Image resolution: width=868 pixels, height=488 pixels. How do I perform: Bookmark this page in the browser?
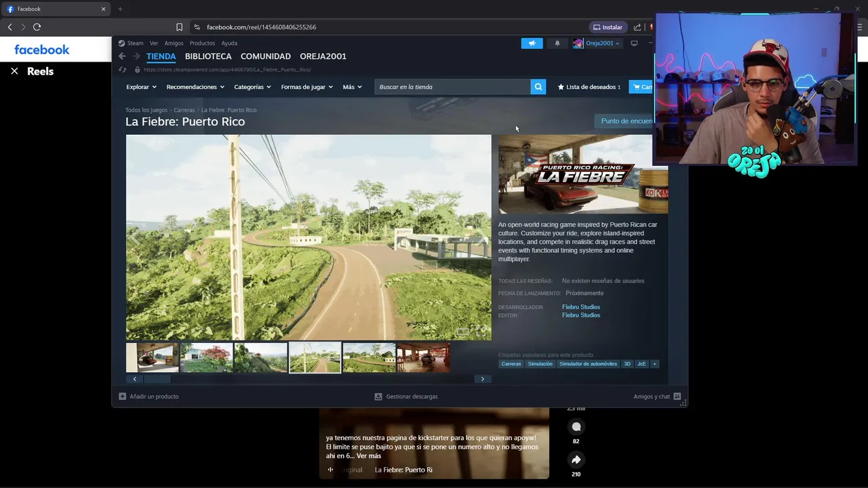click(x=179, y=27)
